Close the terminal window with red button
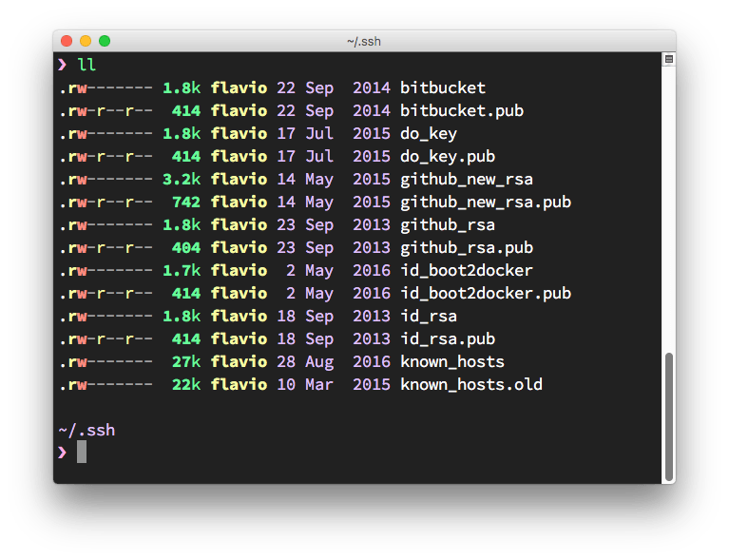The height and width of the screenshot is (560, 729). point(67,41)
